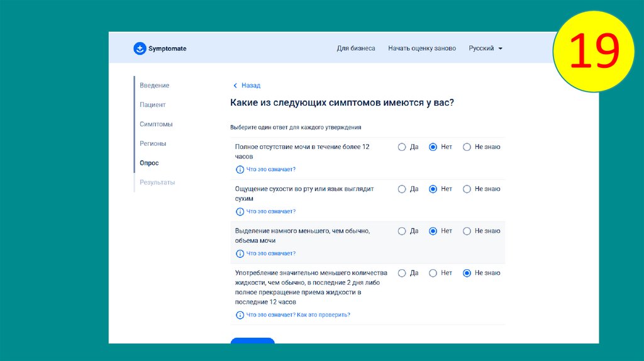Select Да for 'Ощущение сухости во рту'
The image size is (644, 361).
[402, 189]
